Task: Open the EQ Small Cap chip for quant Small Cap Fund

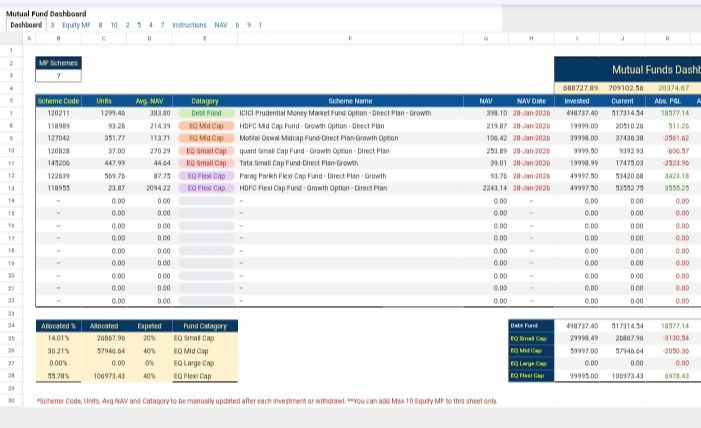Action: [206, 151]
